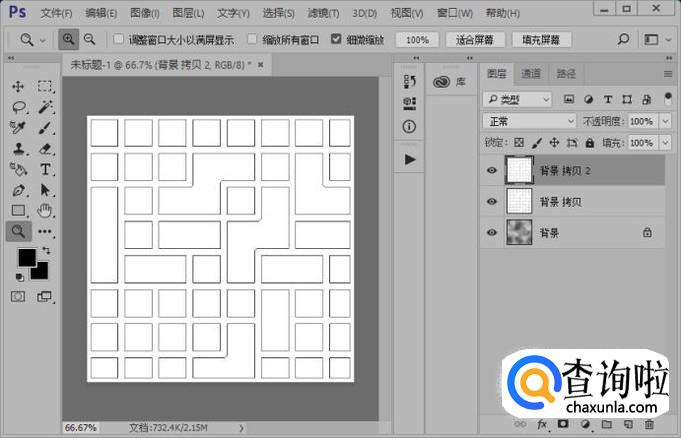681x438 pixels.
Task: Toggle the scrubby zoom checkbox
Action: point(337,40)
